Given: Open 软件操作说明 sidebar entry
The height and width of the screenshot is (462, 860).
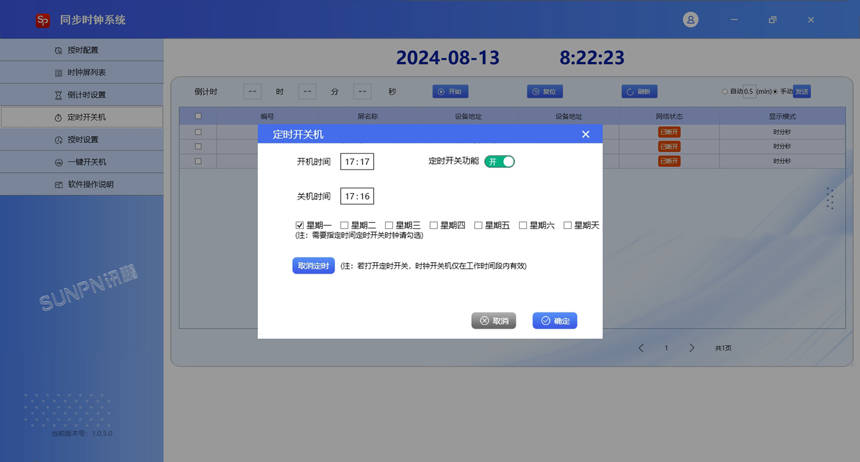Looking at the screenshot, I should point(82,184).
